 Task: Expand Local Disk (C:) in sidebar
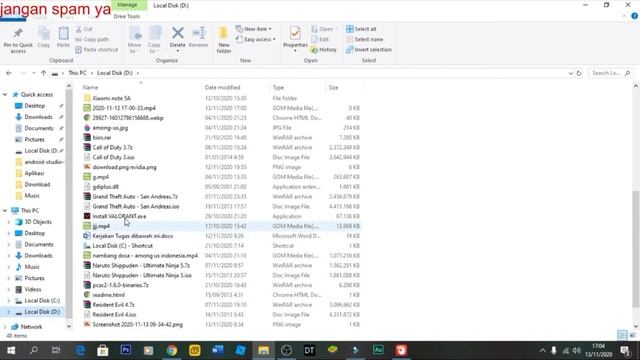click(9, 301)
